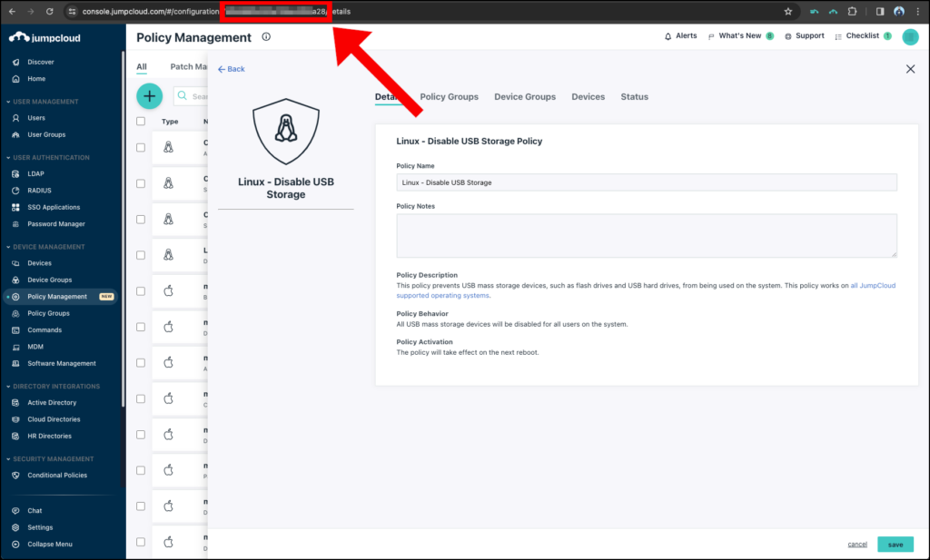Click the green add policy plus icon
Screen dimensions: 930x560
coord(149,95)
